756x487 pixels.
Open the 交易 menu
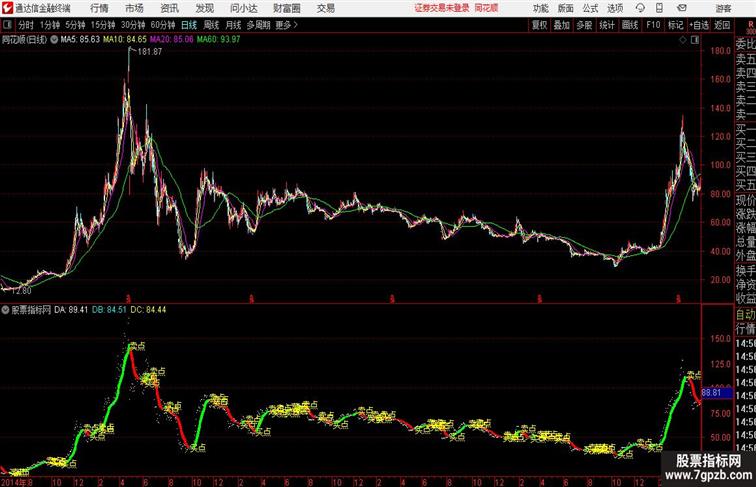(x=325, y=8)
